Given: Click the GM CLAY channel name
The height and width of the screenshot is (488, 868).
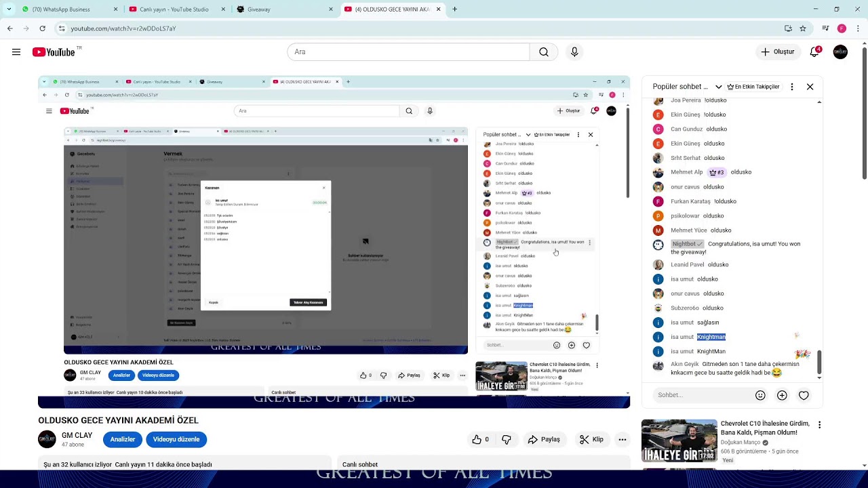Looking at the screenshot, I should pyautogui.click(x=77, y=435).
